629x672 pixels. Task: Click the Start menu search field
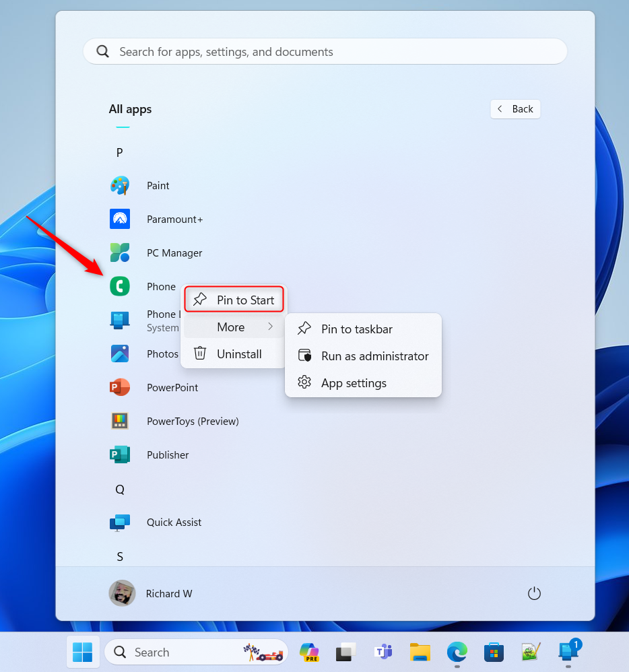[x=325, y=51]
